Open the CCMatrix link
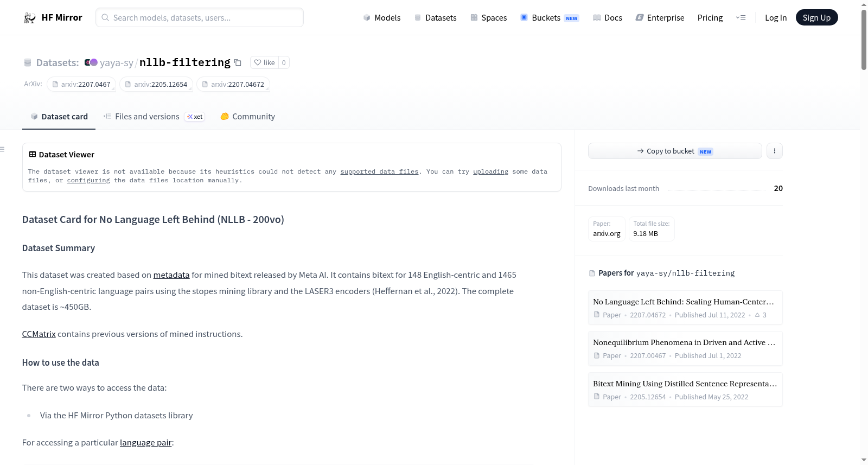This screenshot has width=868, height=465. coord(39,334)
